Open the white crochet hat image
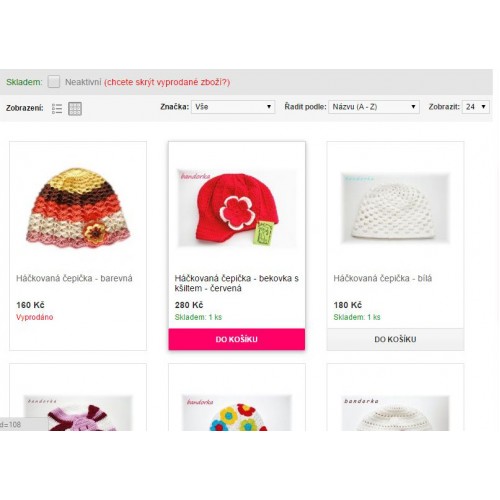The image size is (500, 500). click(x=395, y=208)
